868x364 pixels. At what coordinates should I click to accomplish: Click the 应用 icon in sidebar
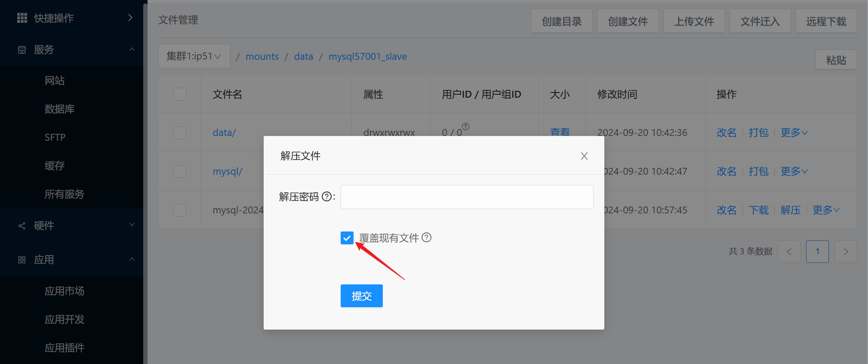coord(22,260)
